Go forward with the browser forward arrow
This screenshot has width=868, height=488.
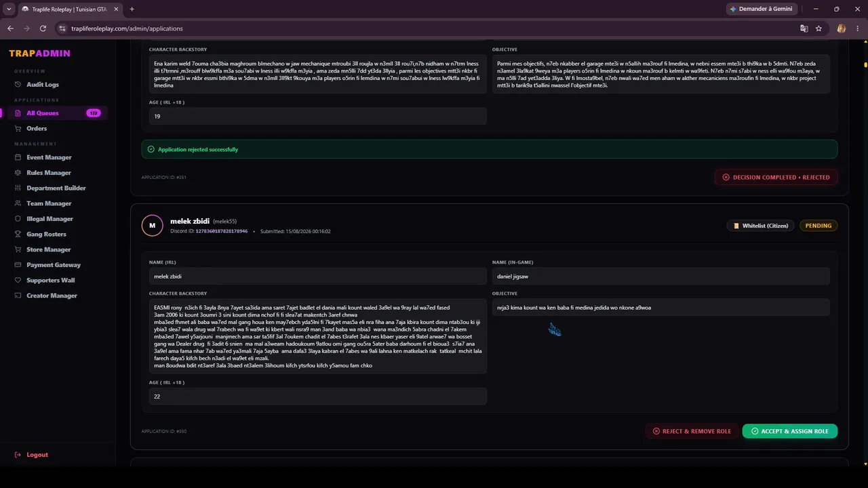click(x=26, y=28)
